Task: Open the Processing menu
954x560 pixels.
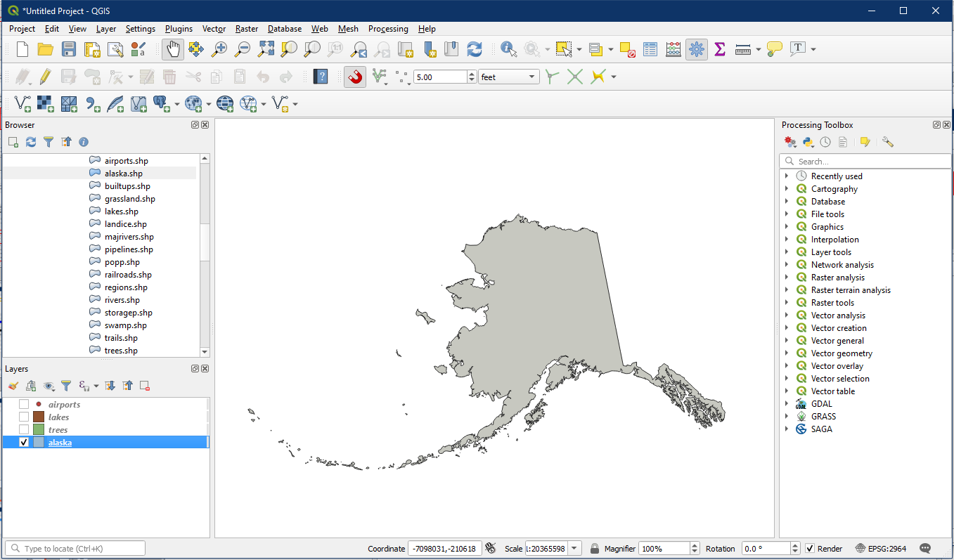Action: (387, 29)
